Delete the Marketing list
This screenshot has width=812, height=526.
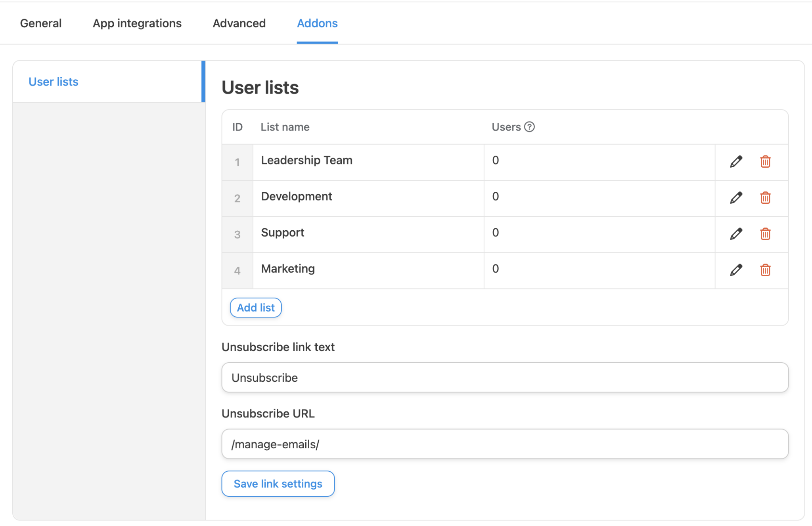pyautogui.click(x=765, y=270)
